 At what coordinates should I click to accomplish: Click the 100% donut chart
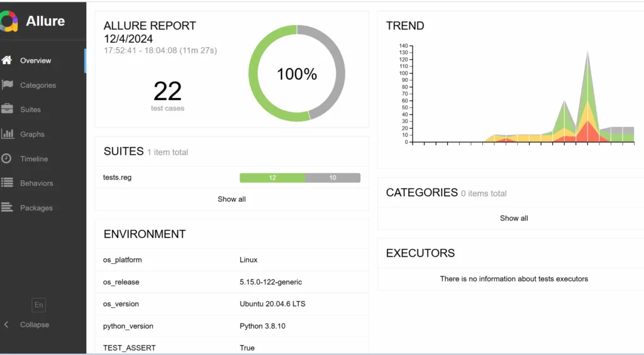point(297,74)
